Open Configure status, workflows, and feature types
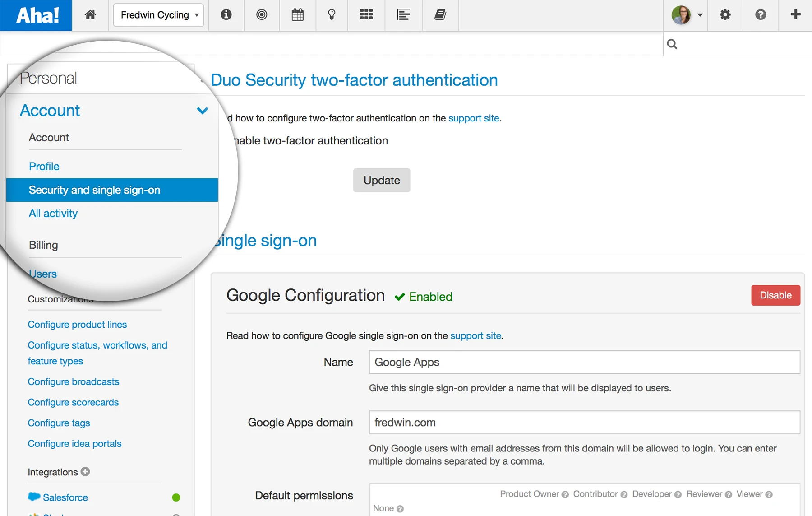Screen dimensions: 812x516 pos(97,353)
